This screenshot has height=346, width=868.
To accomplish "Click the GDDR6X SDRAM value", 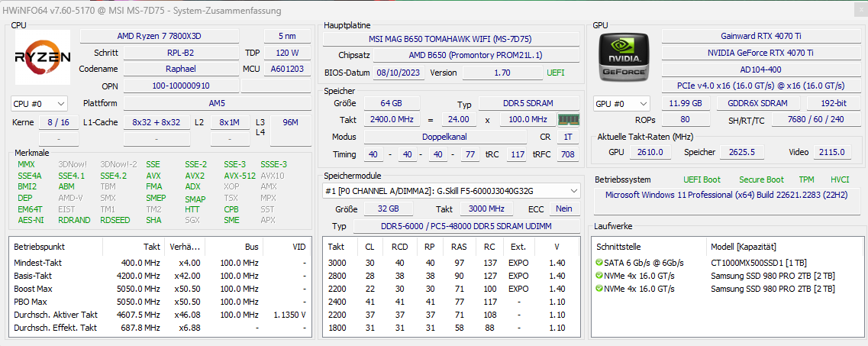I will 760,104.
